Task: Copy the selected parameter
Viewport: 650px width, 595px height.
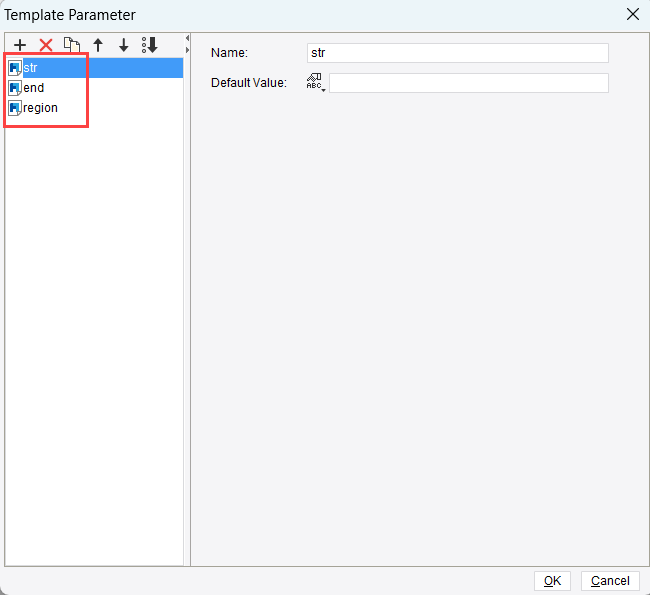Action: tap(72, 45)
